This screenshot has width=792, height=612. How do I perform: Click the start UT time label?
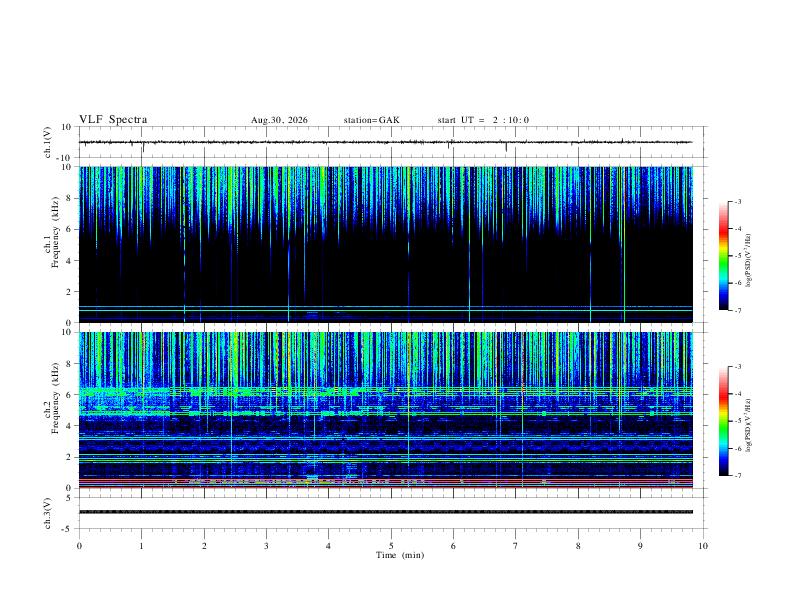(483, 120)
